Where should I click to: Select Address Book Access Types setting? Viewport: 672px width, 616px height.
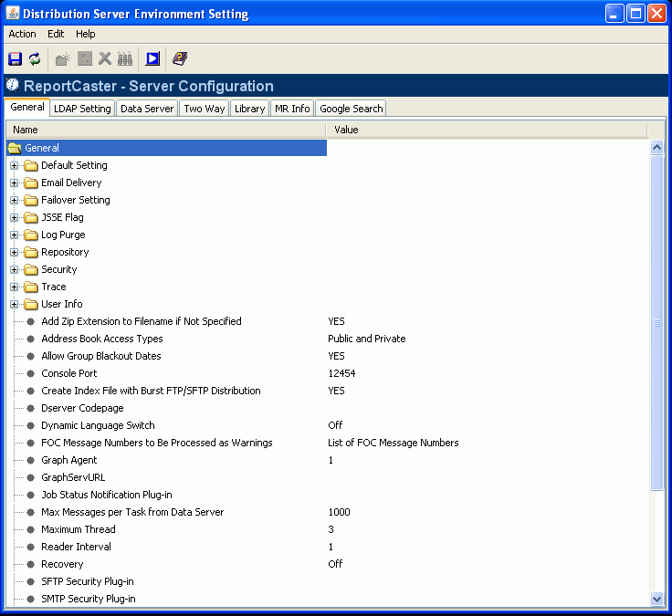(102, 339)
